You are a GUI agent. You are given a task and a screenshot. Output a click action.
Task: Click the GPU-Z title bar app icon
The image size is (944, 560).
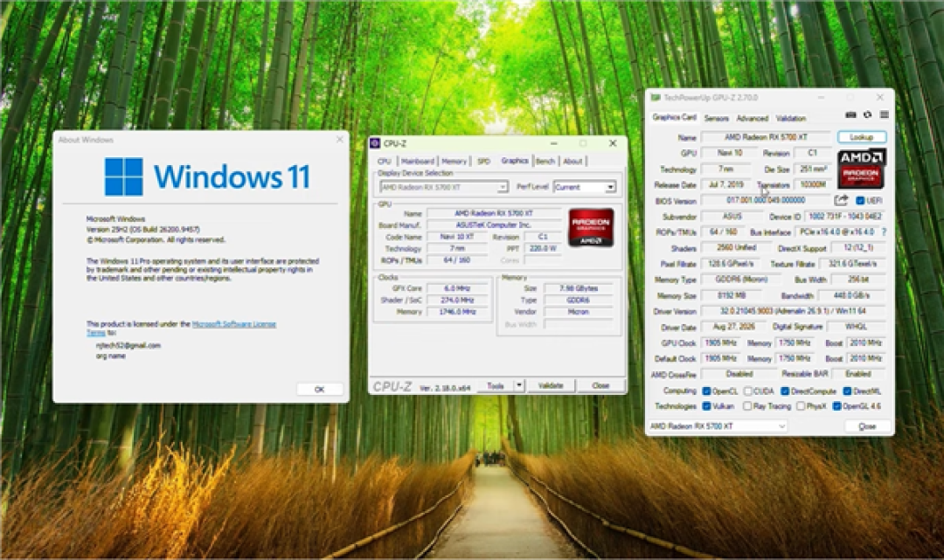click(x=656, y=98)
